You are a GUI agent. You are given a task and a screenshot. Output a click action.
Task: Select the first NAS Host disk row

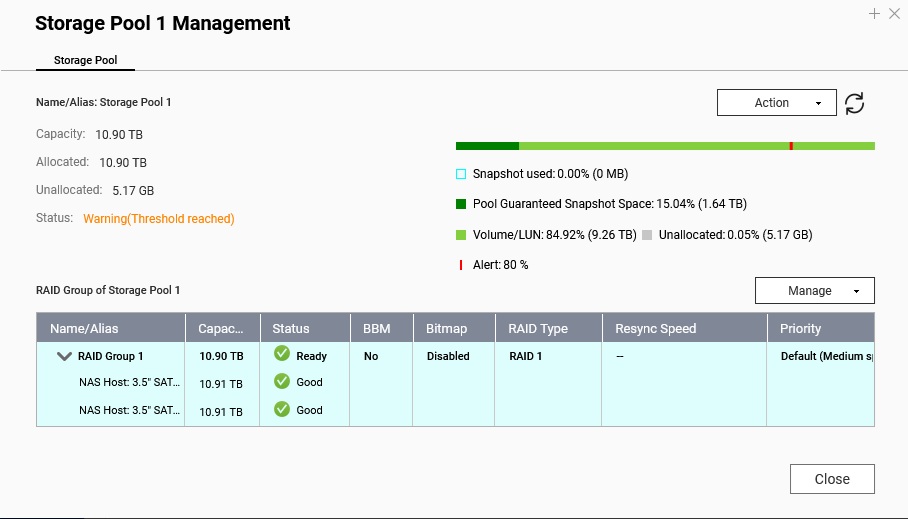(x=130, y=382)
